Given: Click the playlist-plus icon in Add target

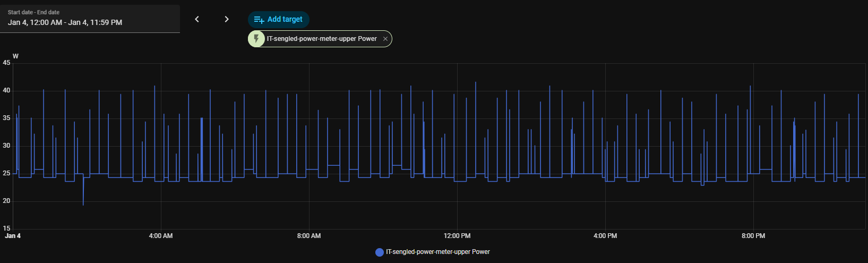Looking at the screenshot, I should [x=259, y=20].
